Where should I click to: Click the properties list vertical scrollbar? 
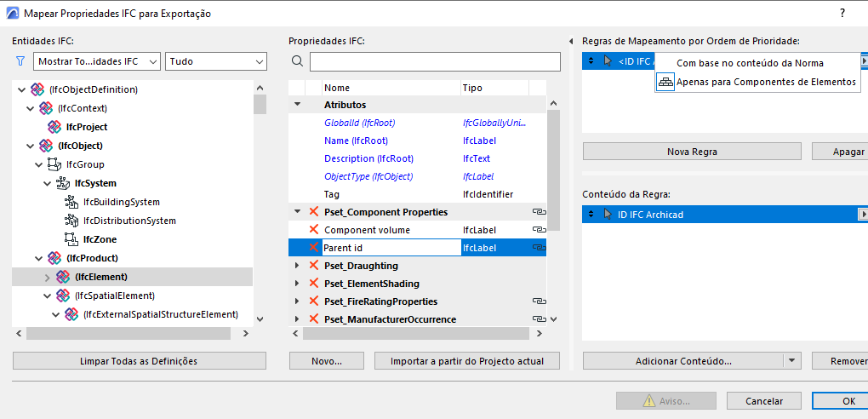(553, 170)
